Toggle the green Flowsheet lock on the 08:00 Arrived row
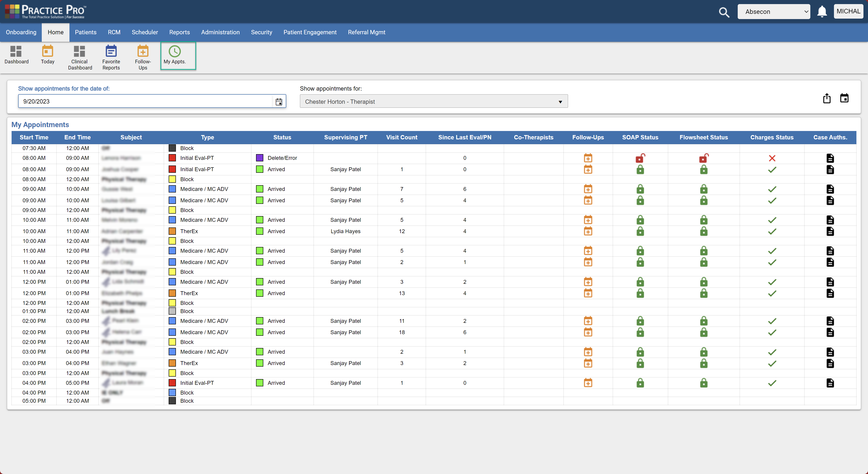The width and height of the screenshot is (868, 474). (704, 169)
